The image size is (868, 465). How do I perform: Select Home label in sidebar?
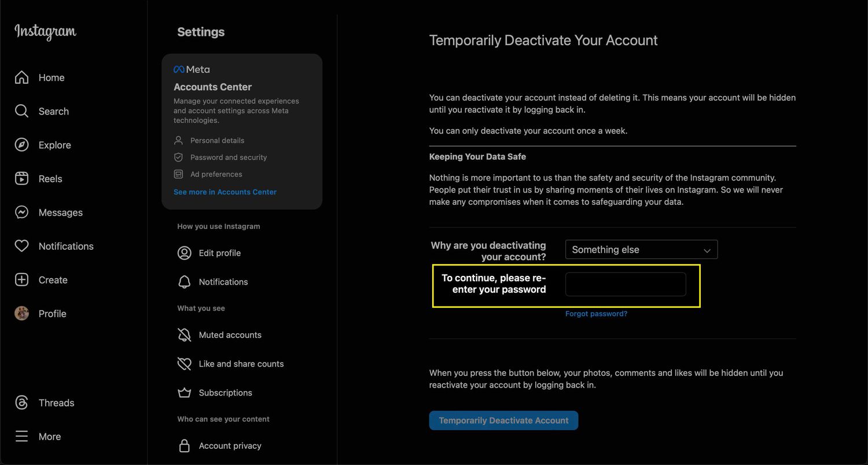tap(52, 77)
